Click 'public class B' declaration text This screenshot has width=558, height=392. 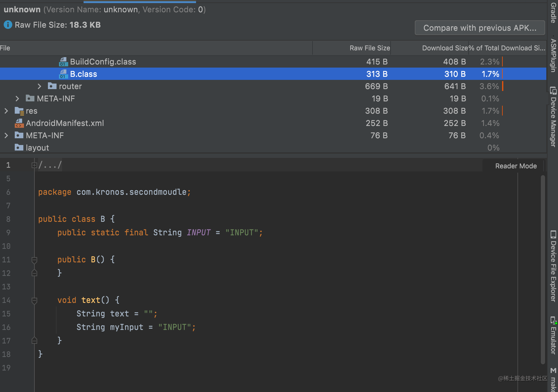[x=71, y=219]
